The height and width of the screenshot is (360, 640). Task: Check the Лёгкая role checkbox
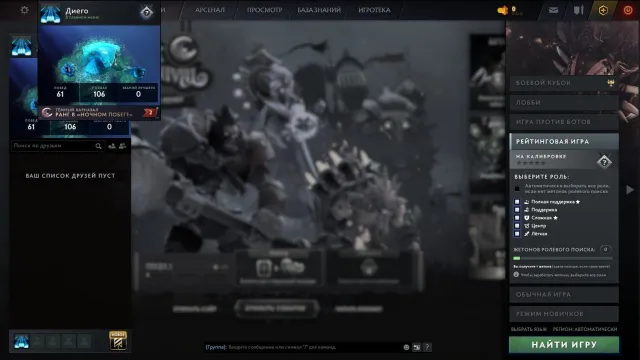pos(517,234)
